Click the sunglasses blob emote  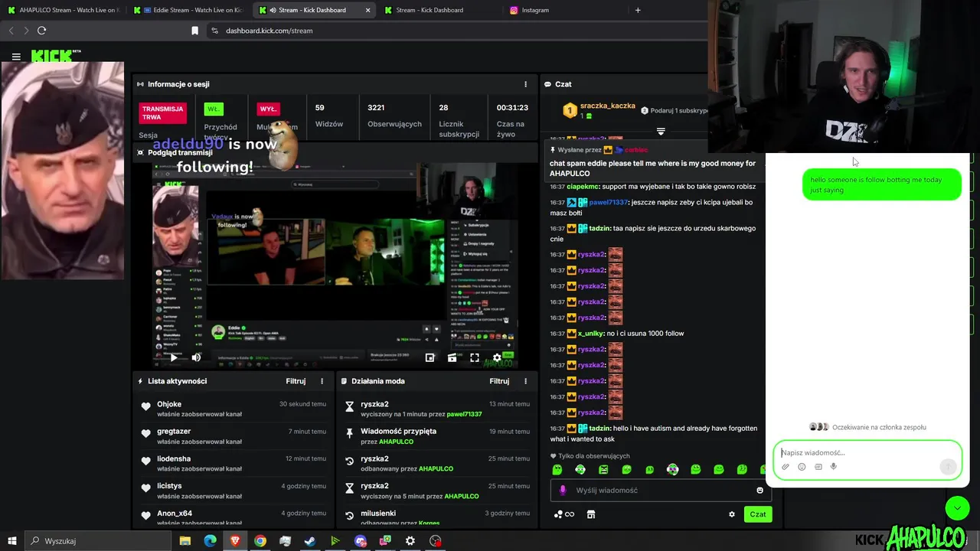tap(672, 469)
